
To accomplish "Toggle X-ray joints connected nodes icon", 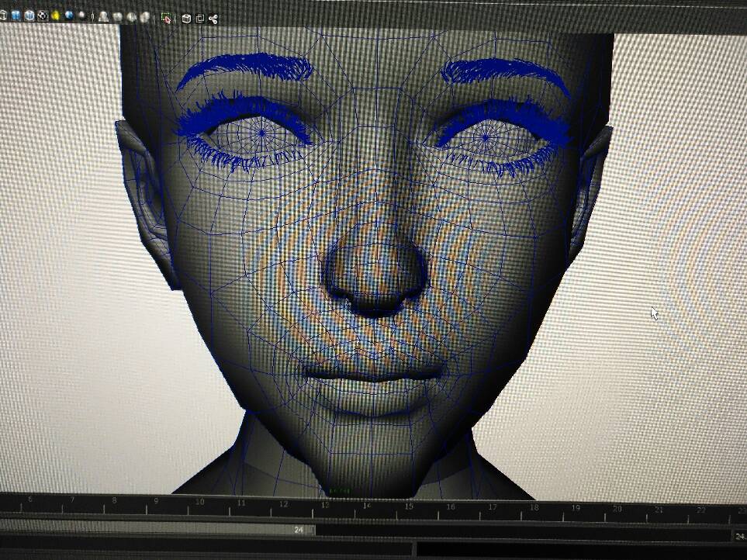I will click(x=213, y=19).
